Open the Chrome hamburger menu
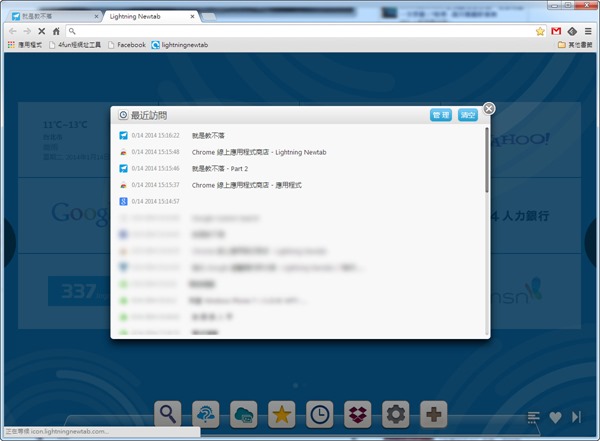 [588, 31]
